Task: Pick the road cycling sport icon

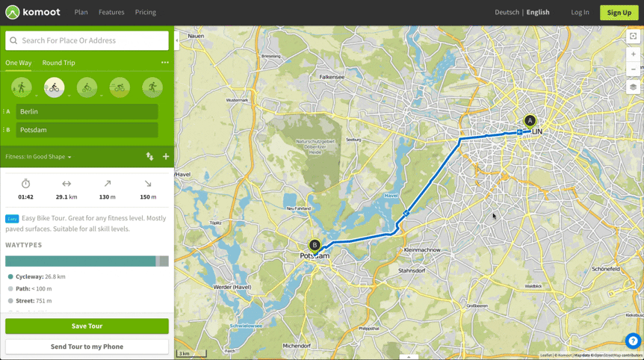Action: 120,87
